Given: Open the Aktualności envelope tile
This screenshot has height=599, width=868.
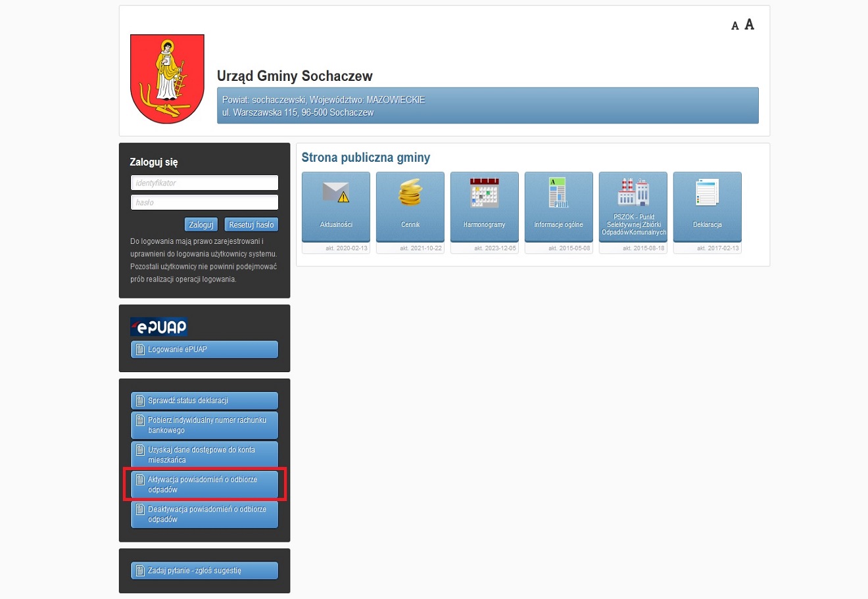Looking at the screenshot, I should [x=336, y=206].
